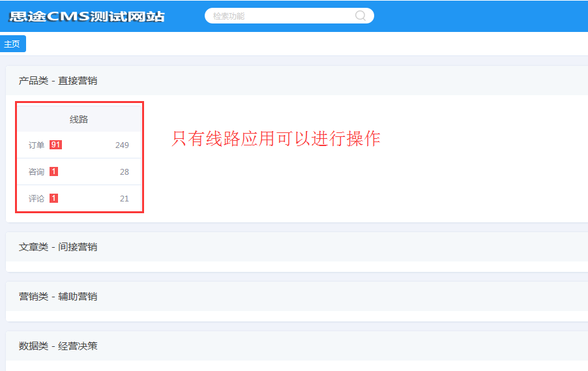
Task: Expand the 文章类 - 间接营销 section header
Action: pyautogui.click(x=58, y=247)
